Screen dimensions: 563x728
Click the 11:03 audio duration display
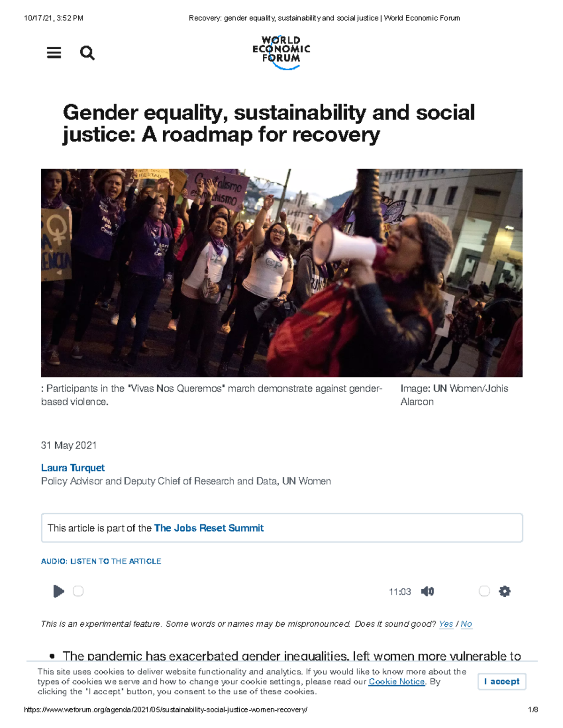coord(399,592)
